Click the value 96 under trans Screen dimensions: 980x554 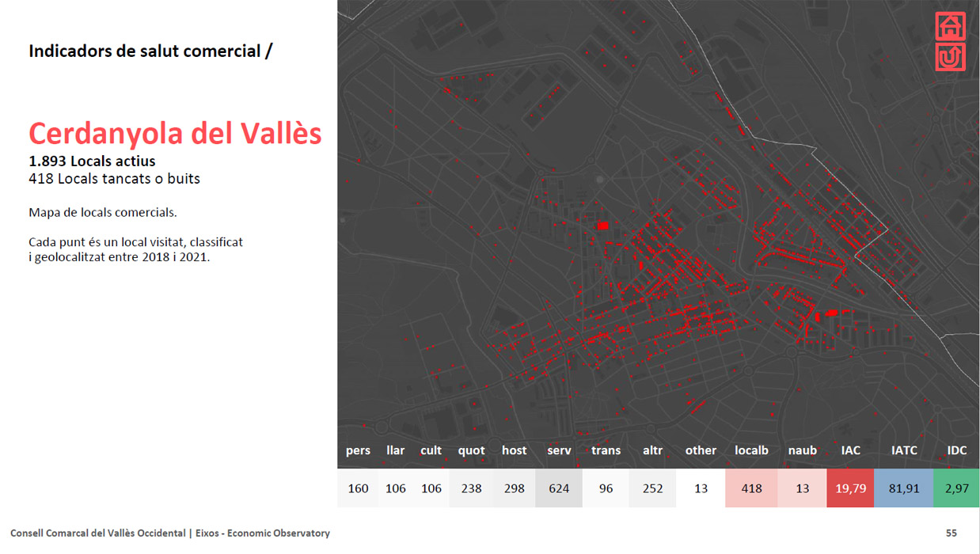click(x=606, y=488)
